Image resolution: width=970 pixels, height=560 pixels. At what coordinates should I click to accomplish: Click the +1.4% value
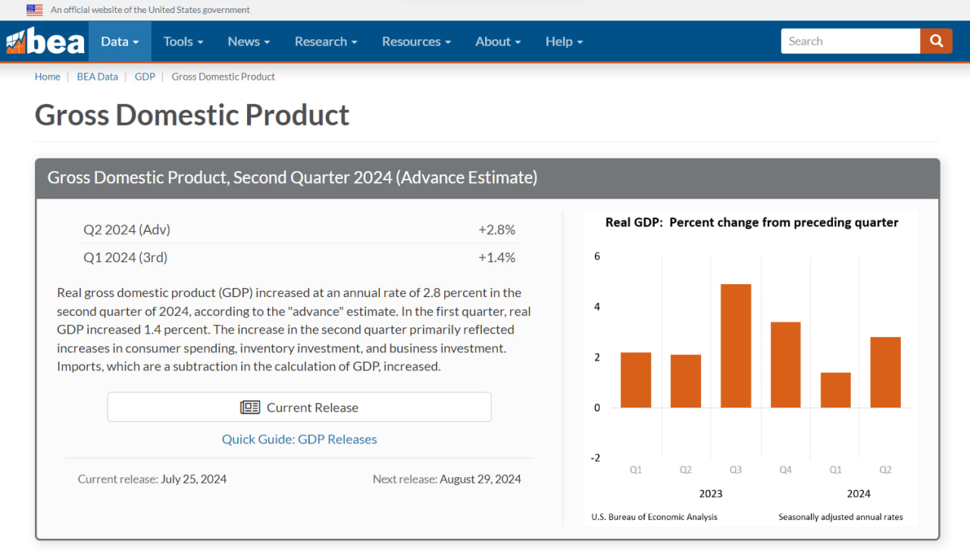click(497, 258)
